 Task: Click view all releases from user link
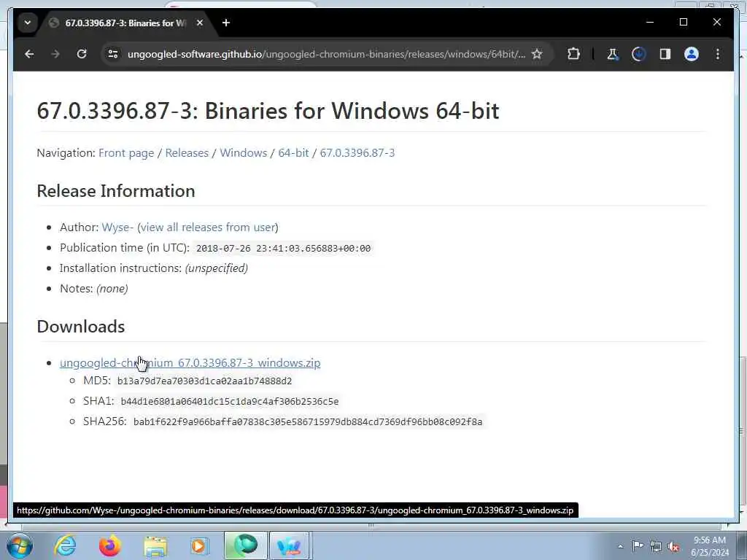point(208,227)
